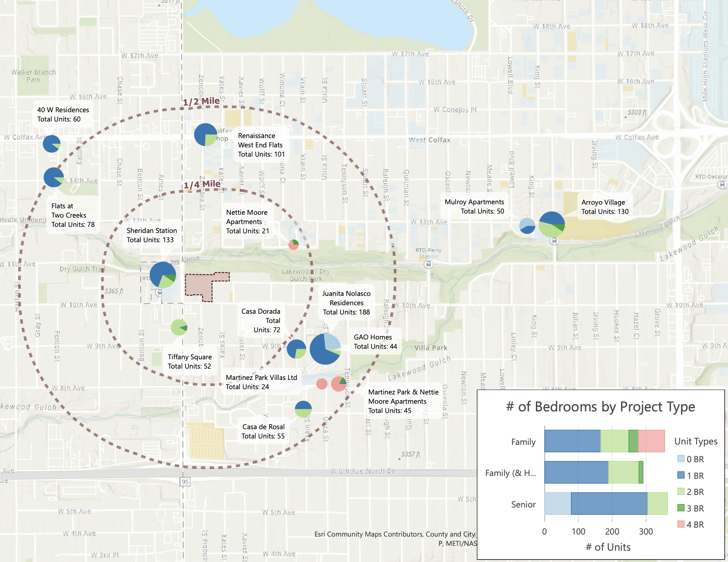This screenshot has height=562, width=728.
Task: Click the Senior bar's dark blue 1 BR segment
Action: 609,503
